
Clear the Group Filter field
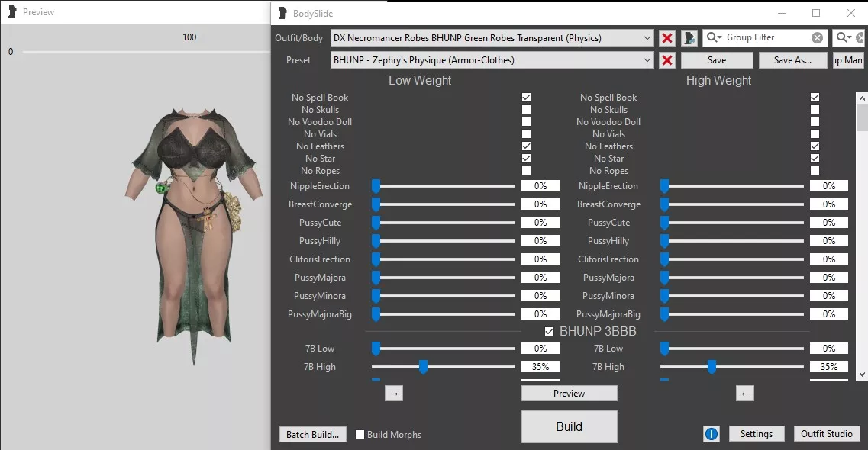pyautogui.click(x=817, y=37)
